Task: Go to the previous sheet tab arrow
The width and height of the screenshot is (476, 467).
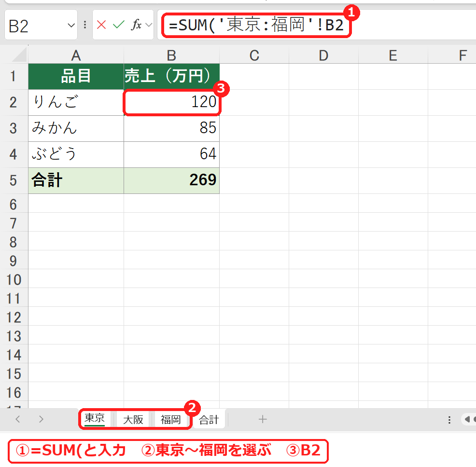Action: tap(17, 419)
